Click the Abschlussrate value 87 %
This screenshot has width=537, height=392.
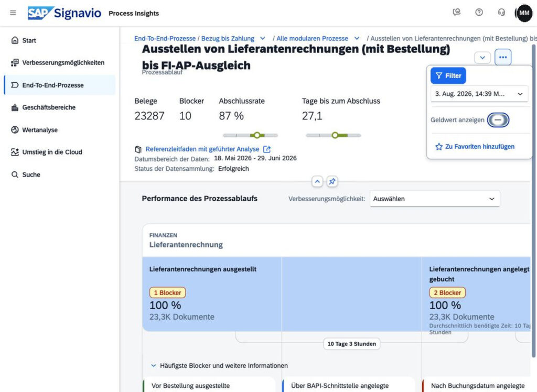coord(231,116)
